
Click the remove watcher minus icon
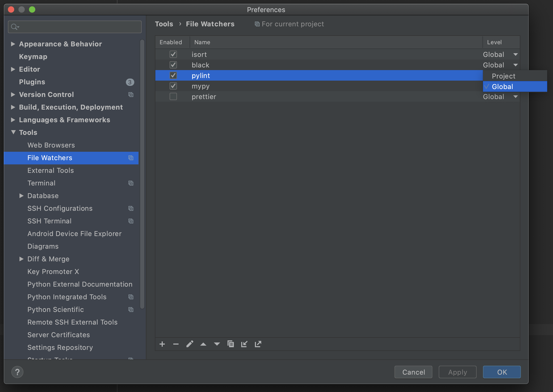(x=176, y=344)
